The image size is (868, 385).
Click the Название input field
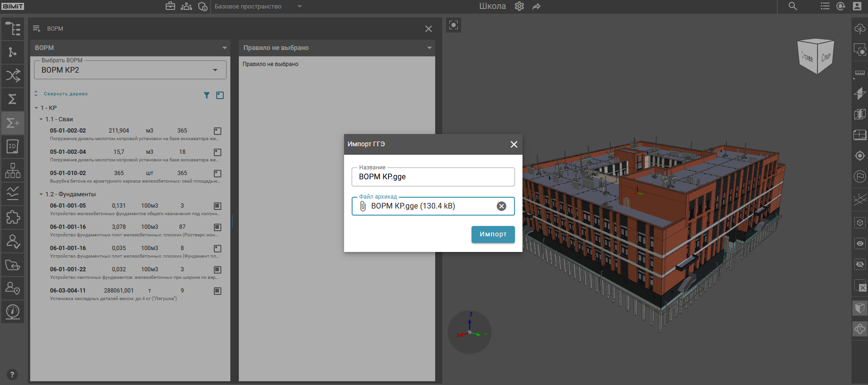click(432, 177)
